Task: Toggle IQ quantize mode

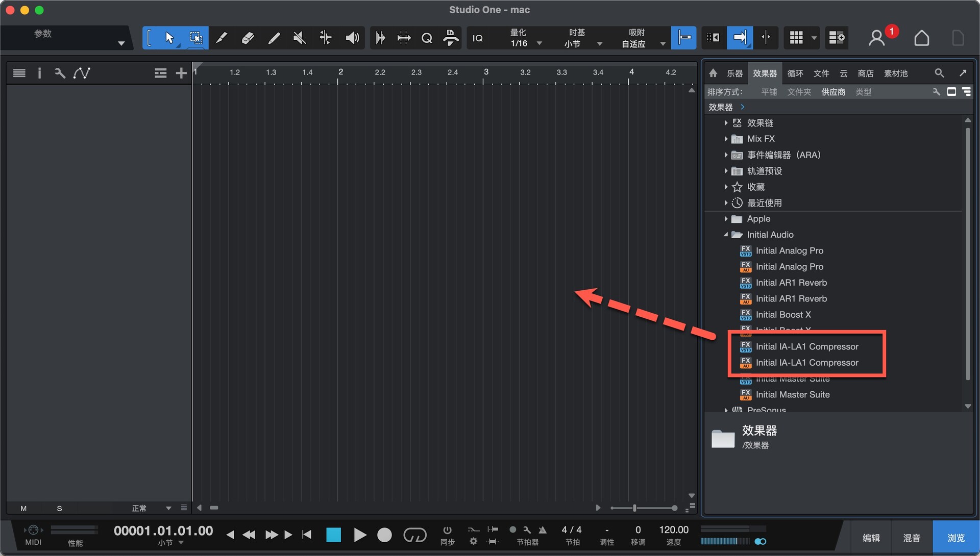Action: pyautogui.click(x=478, y=38)
